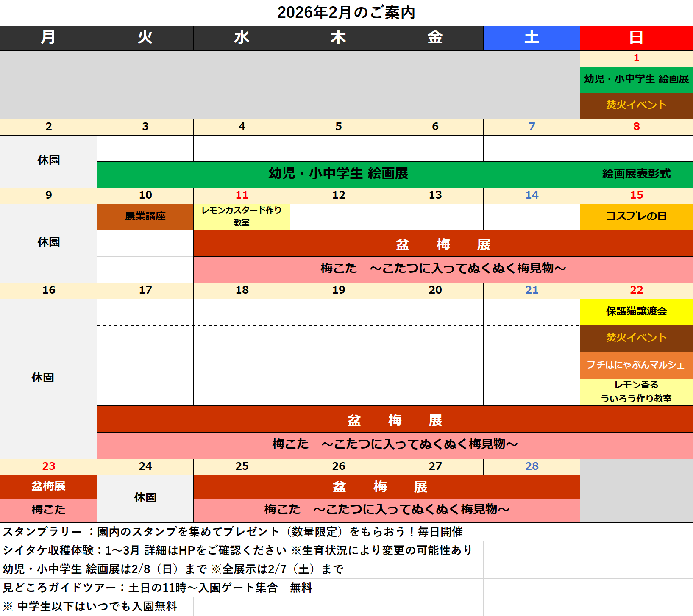Open the 保護猫譲渡会 event on February 22

(636, 311)
